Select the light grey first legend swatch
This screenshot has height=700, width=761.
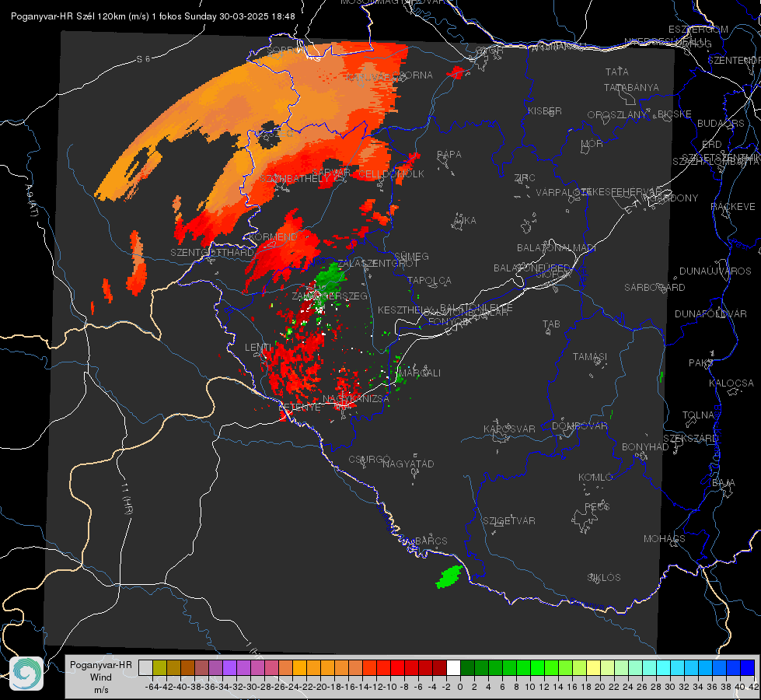click(145, 667)
